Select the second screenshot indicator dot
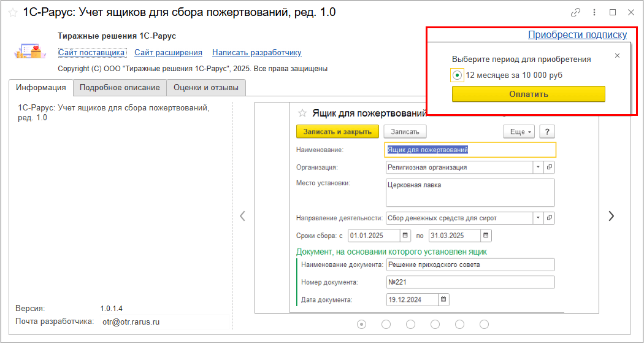The height and width of the screenshot is (343, 644). coord(386,325)
